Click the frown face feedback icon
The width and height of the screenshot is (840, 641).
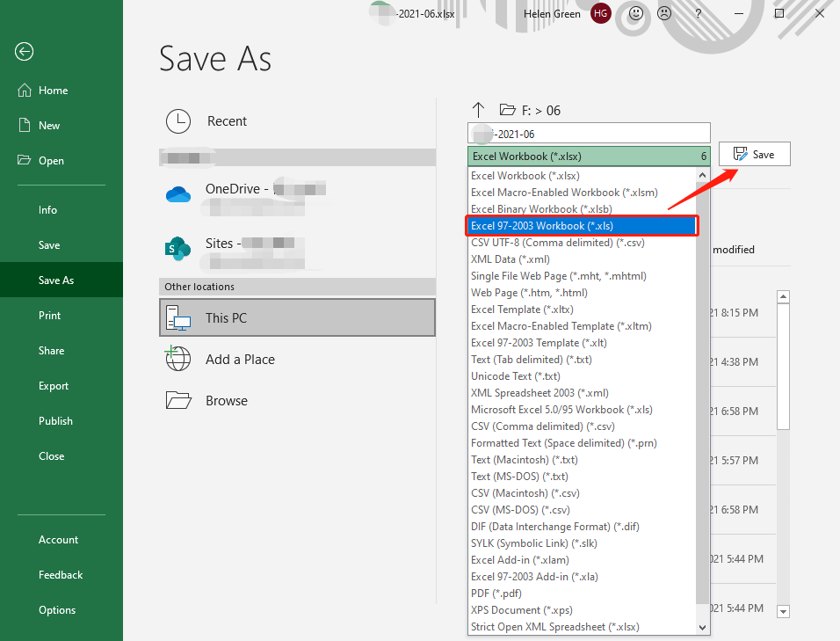[x=664, y=14]
